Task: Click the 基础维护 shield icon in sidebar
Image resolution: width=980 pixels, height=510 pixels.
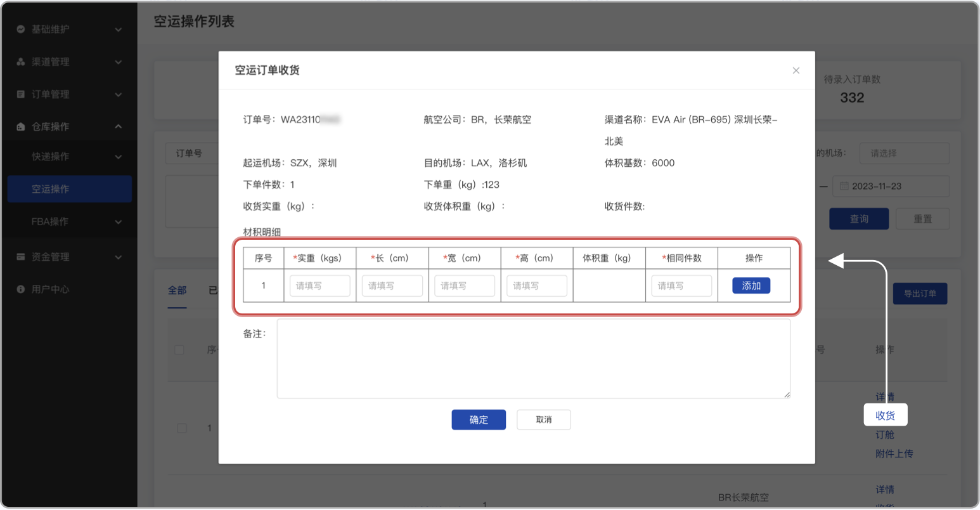Action: click(x=22, y=29)
